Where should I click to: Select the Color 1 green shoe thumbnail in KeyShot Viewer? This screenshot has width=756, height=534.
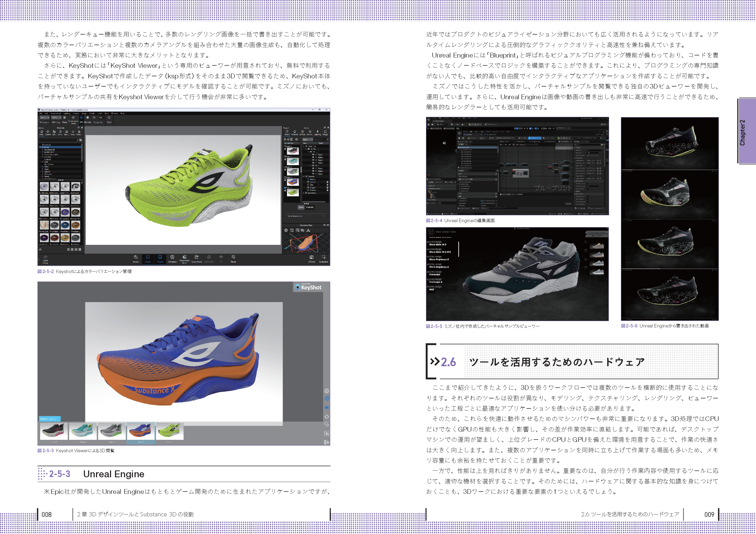170,432
